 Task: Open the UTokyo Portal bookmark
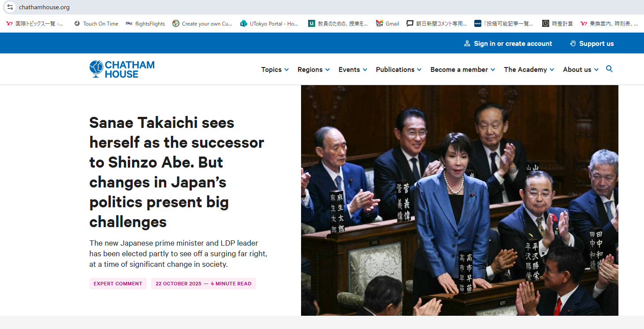pos(269,24)
